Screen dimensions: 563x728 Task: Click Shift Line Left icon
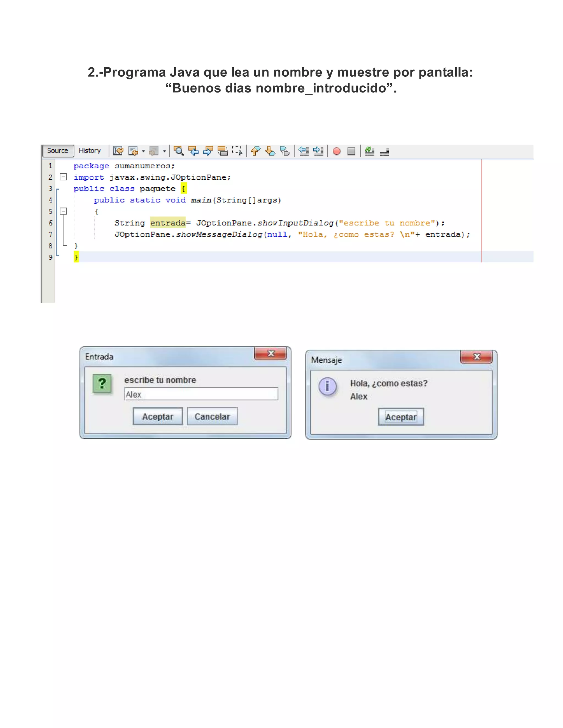coord(303,151)
